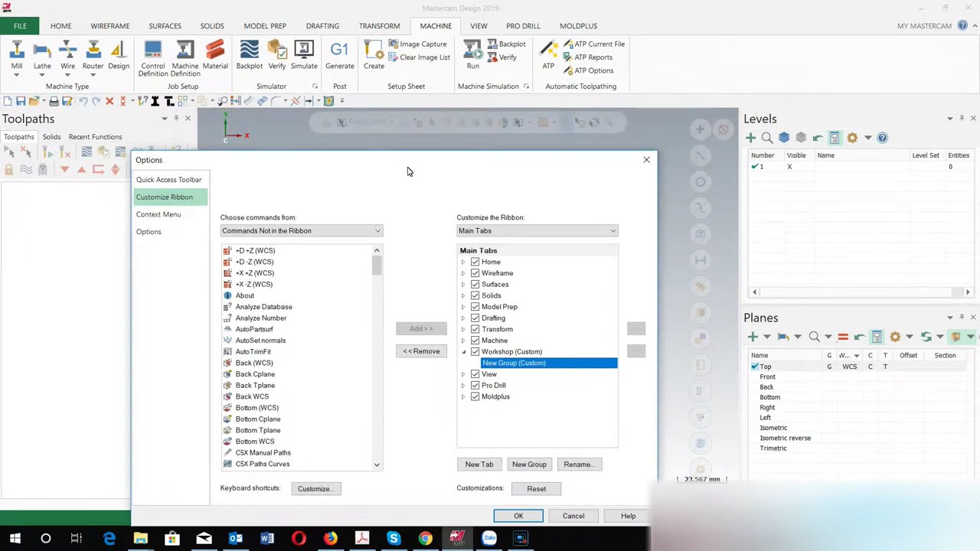Expand the Solids tab tree node
The width and height of the screenshot is (980, 551).
(x=462, y=295)
